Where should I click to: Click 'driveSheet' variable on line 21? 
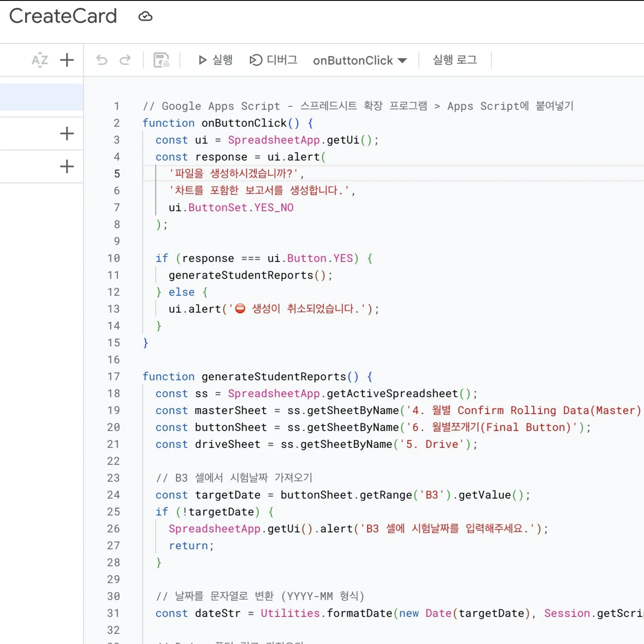click(x=227, y=444)
